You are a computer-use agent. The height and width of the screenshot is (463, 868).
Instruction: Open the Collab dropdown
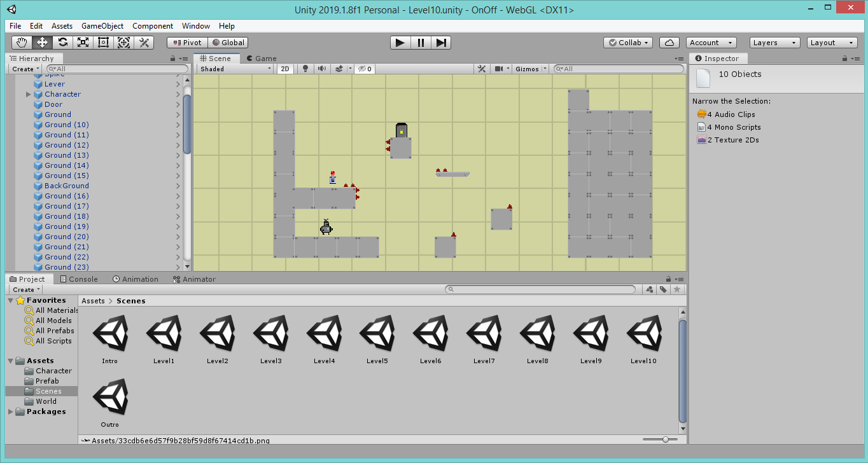(x=628, y=43)
